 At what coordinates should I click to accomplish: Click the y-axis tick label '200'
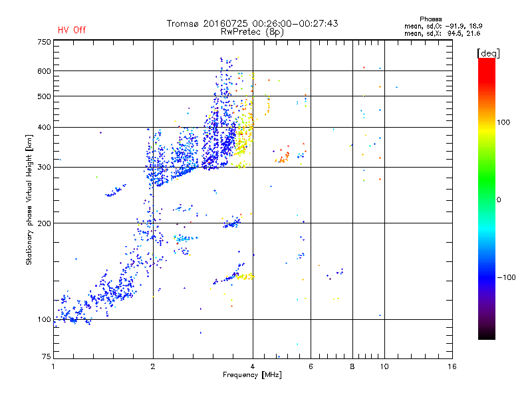[44, 223]
